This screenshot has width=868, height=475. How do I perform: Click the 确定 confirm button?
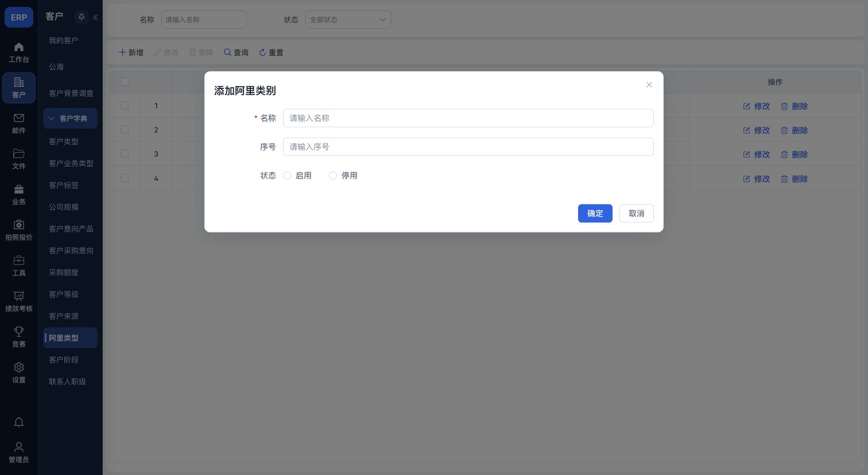(595, 213)
